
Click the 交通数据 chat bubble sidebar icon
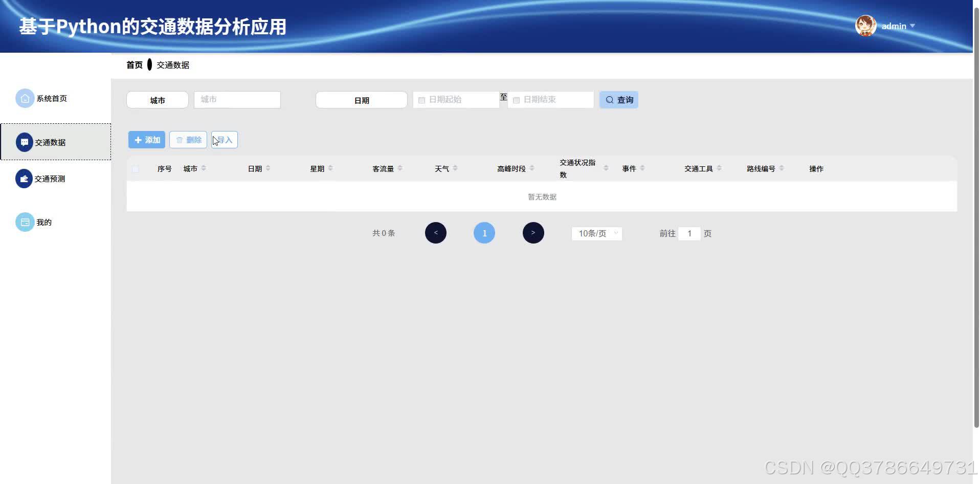(24, 142)
